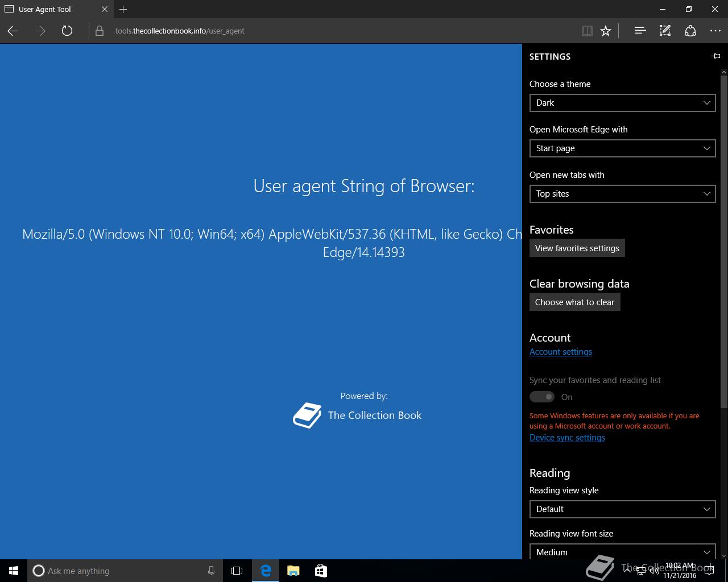Screen dimensions: 728x582
Task: Click the Edge/14.14393 user agent text
Action: coord(364,252)
